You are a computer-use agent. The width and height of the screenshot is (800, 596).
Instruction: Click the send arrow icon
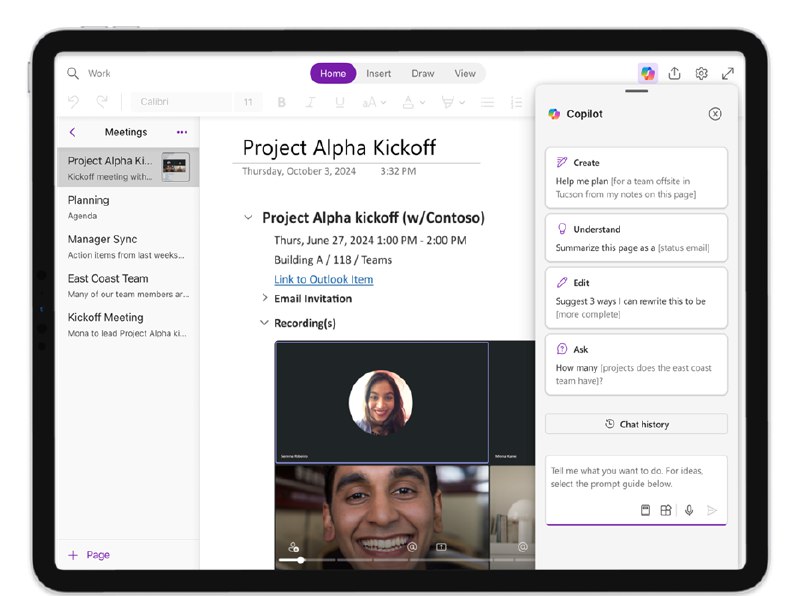(x=712, y=510)
